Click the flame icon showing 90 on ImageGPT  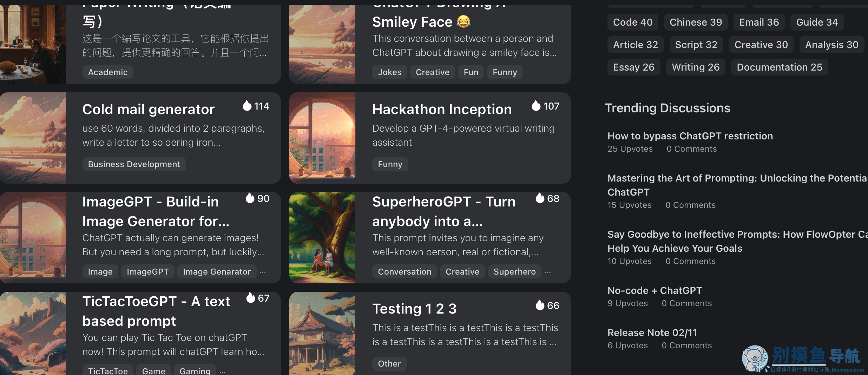pos(250,198)
